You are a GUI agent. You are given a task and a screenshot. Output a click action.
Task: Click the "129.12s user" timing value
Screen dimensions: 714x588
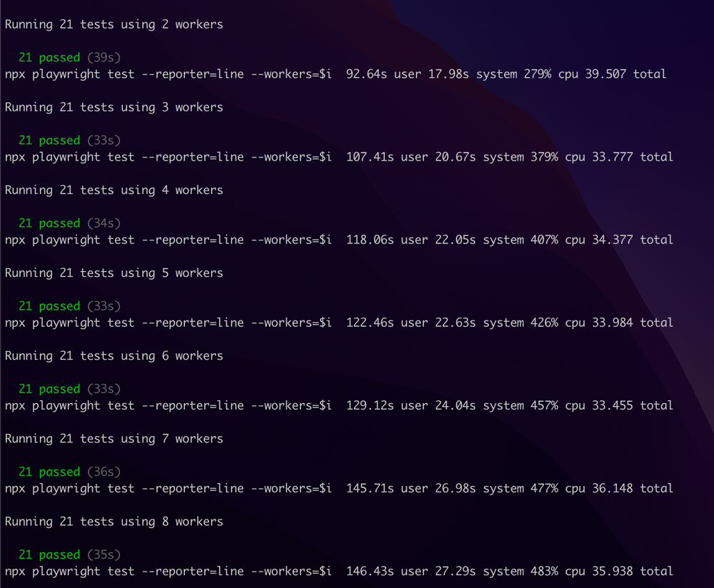pyautogui.click(x=386, y=405)
